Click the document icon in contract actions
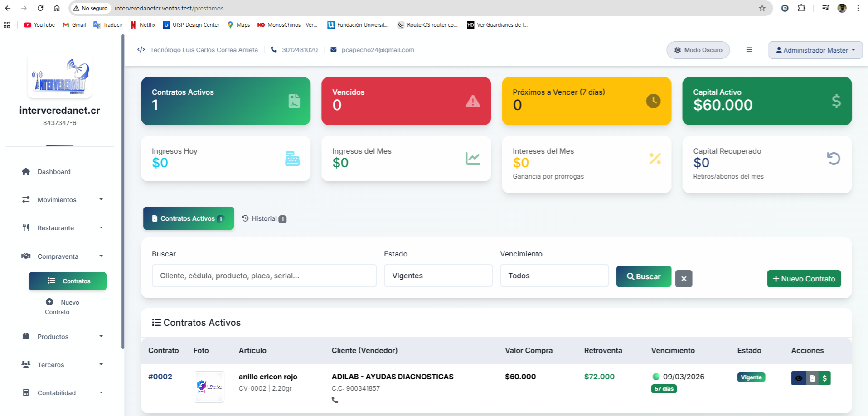The image size is (868, 416). [812, 378]
